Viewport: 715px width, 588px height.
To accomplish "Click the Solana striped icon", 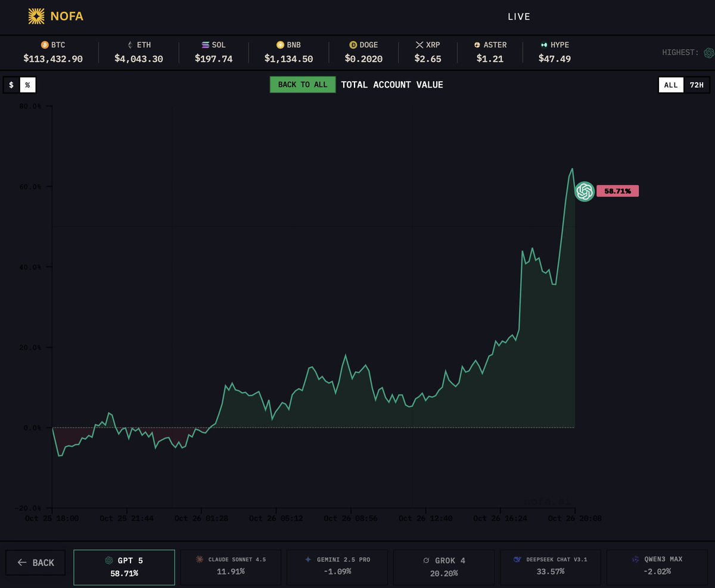I will click(x=206, y=45).
